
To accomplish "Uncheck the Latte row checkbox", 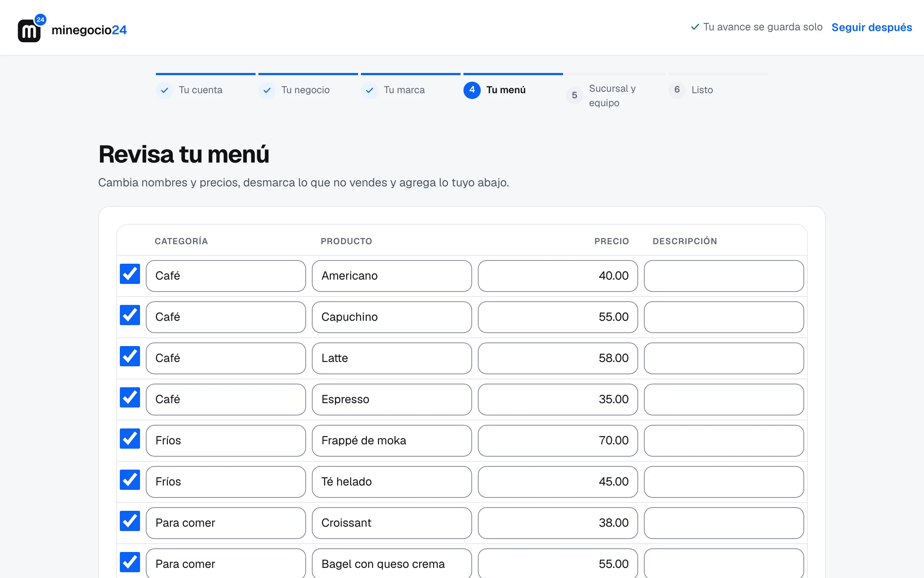I will (x=130, y=356).
